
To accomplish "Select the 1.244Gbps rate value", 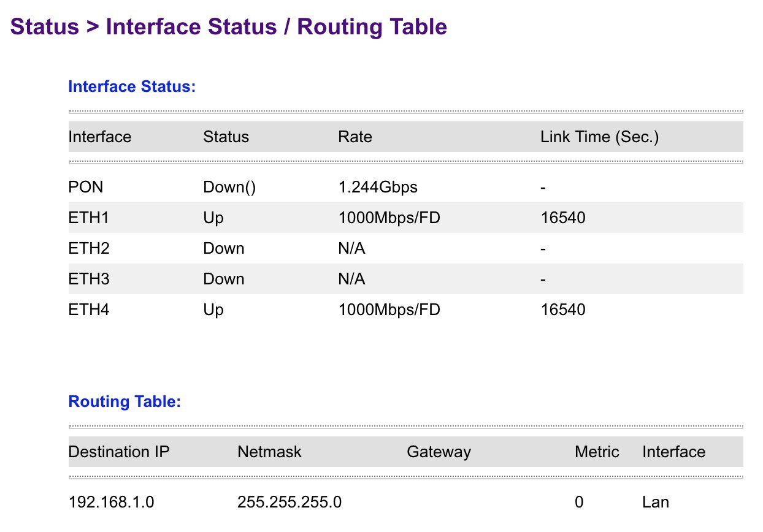I will point(378,187).
